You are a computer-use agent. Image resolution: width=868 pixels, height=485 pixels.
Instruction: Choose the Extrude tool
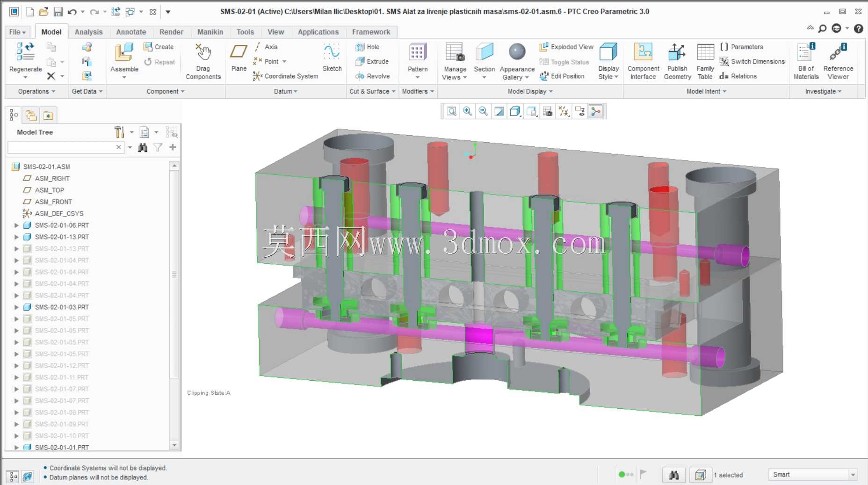click(x=372, y=61)
